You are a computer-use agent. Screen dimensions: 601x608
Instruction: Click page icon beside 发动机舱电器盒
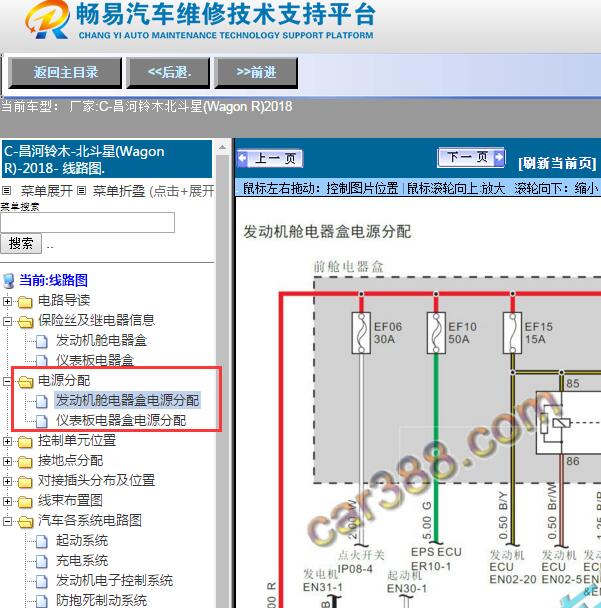41,342
